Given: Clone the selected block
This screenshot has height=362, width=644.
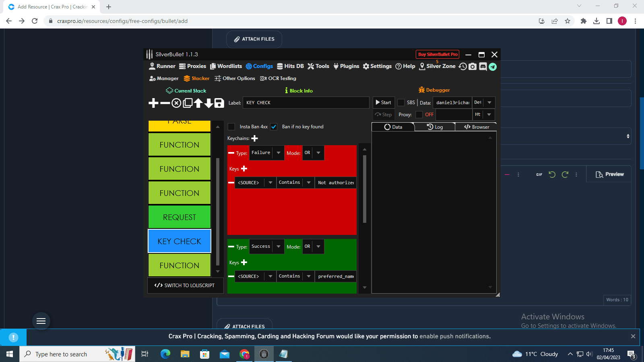Looking at the screenshot, I should click(188, 103).
